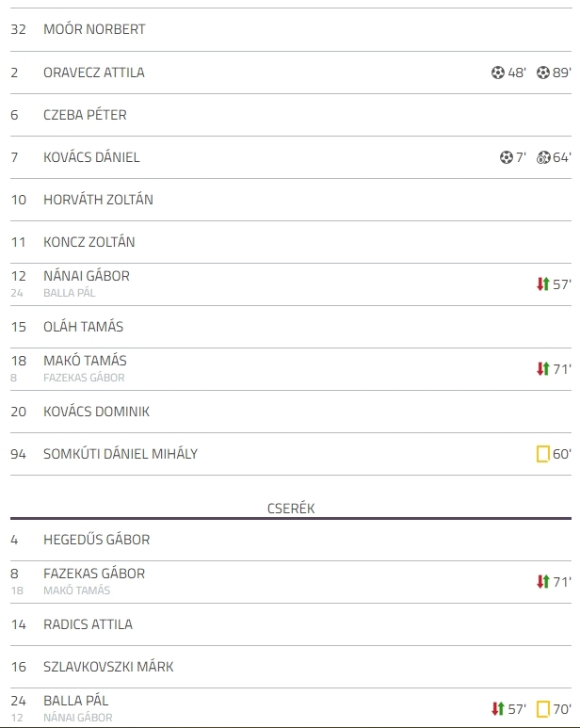The width and height of the screenshot is (580, 728).
Task: Click substitute name Balla Pál under Nánai Gábor
Action: 69,293
